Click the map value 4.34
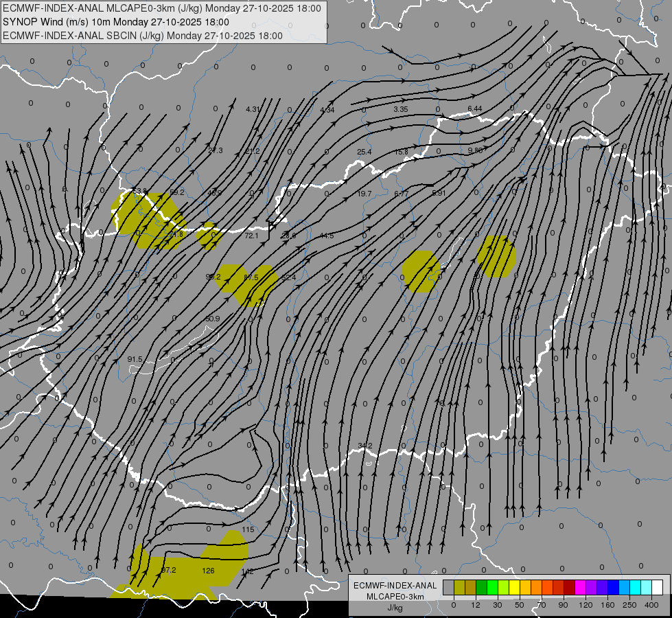 [x=327, y=110]
